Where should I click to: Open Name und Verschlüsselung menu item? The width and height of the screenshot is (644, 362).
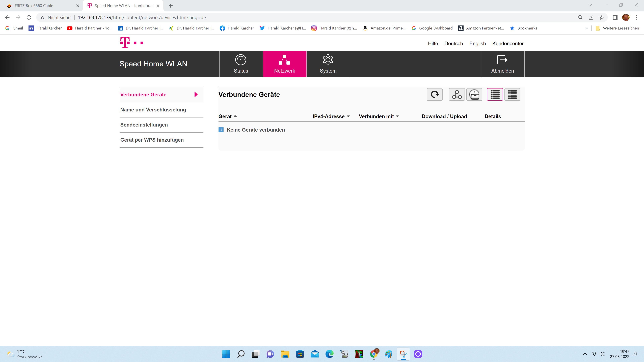point(153,110)
